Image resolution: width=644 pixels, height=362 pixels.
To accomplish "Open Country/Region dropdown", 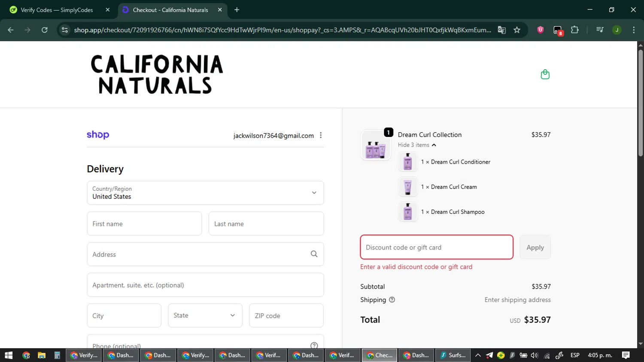I will click(205, 193).
